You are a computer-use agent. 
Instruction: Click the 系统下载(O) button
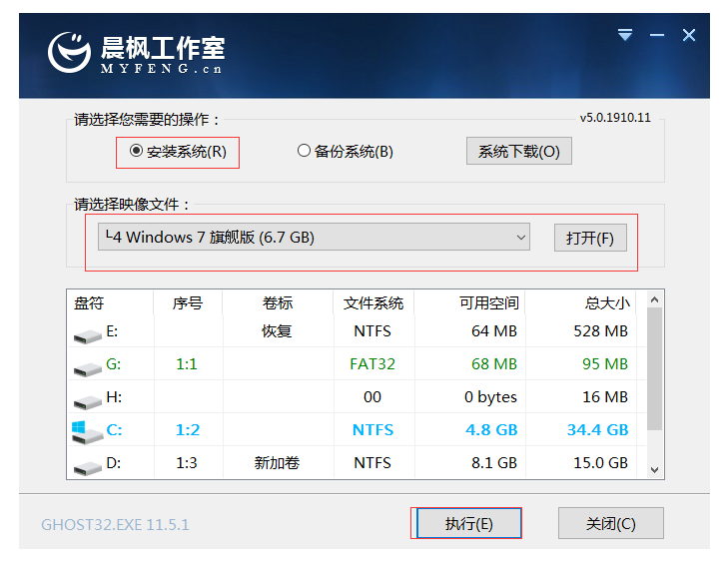click(x=518, y=152)
